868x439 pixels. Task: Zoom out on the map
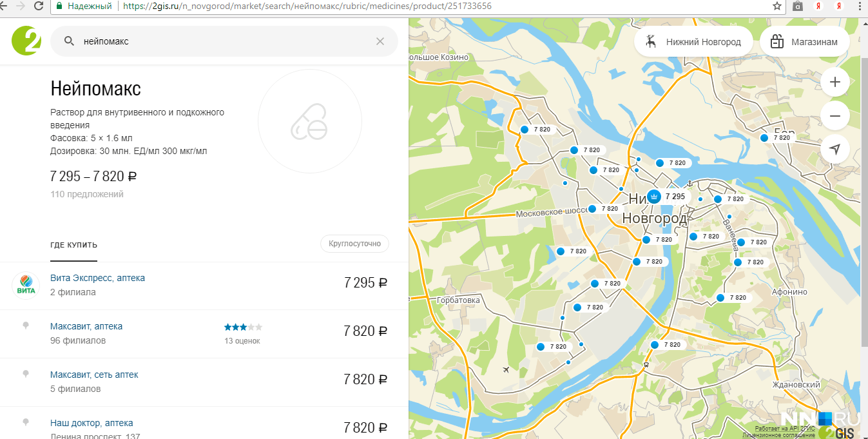(x=835, y=116)
